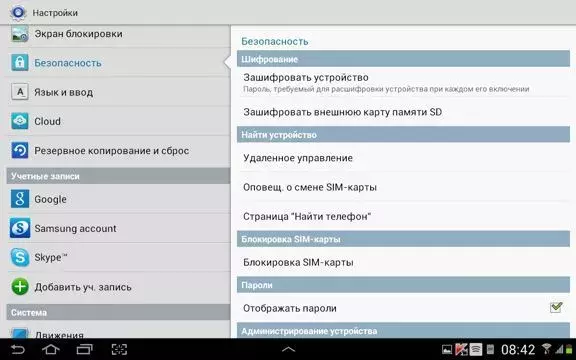The image size is (576, 360).
Task: Open the white striped notification icon in tray
Action: [476, 349]
